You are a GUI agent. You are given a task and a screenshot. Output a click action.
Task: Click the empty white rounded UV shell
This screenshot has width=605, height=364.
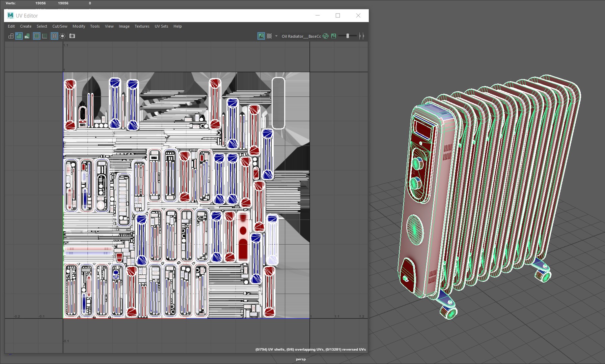click(x=278, y=103)
